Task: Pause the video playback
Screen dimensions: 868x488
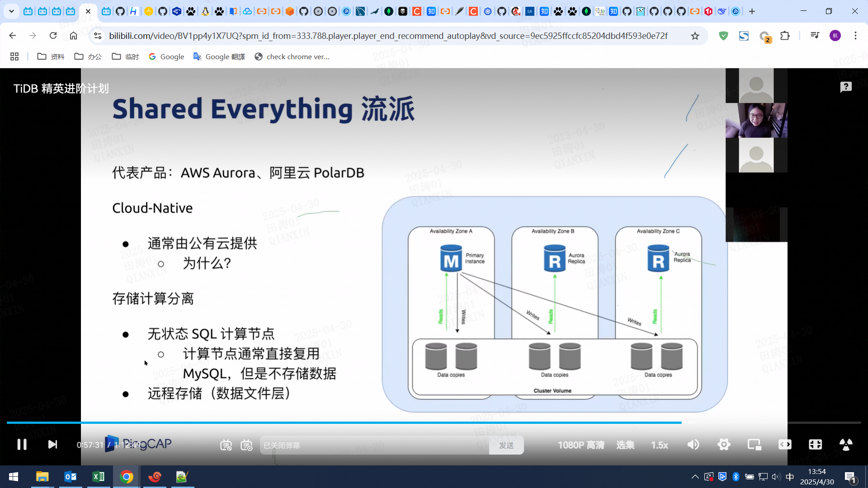Action: 22,445
